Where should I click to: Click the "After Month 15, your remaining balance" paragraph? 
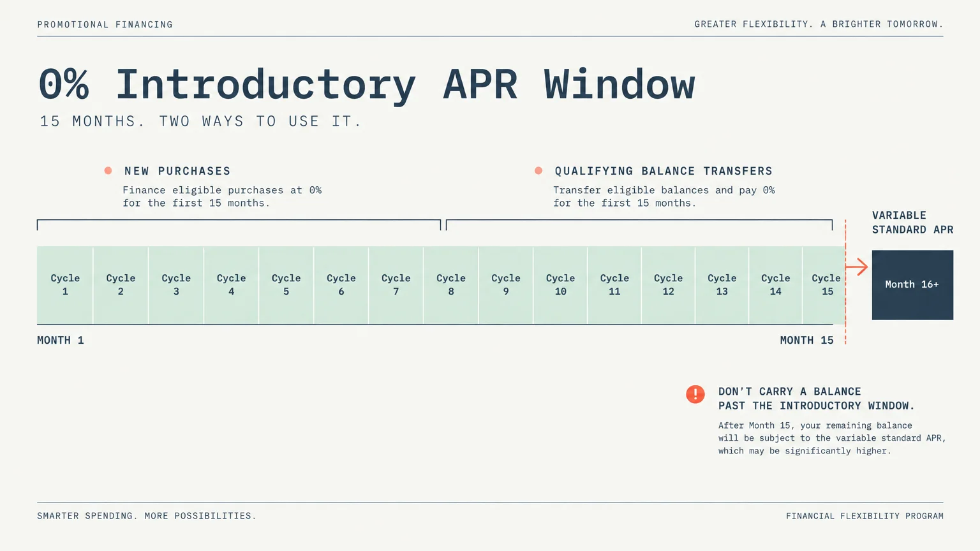coord(832,438)
